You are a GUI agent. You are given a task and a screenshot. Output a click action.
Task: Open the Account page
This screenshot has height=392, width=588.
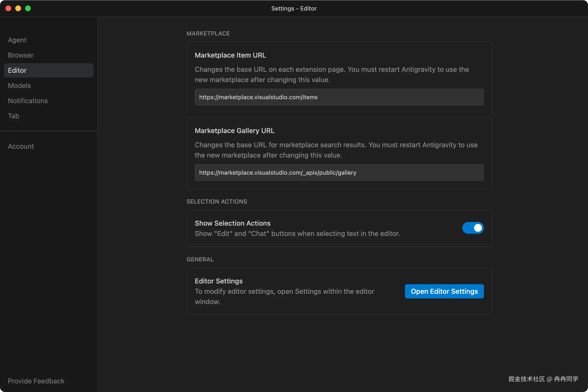pyautogui.click(x=21, y=146)
